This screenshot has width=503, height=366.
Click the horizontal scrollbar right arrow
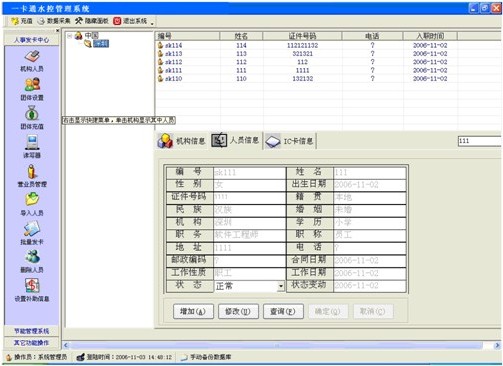[497, 345]
